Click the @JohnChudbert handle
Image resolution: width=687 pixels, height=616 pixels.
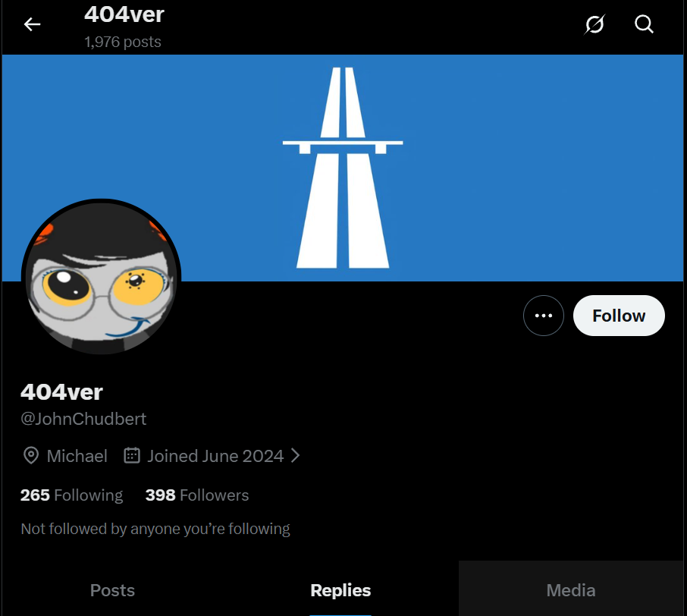[x=83, y=419]
